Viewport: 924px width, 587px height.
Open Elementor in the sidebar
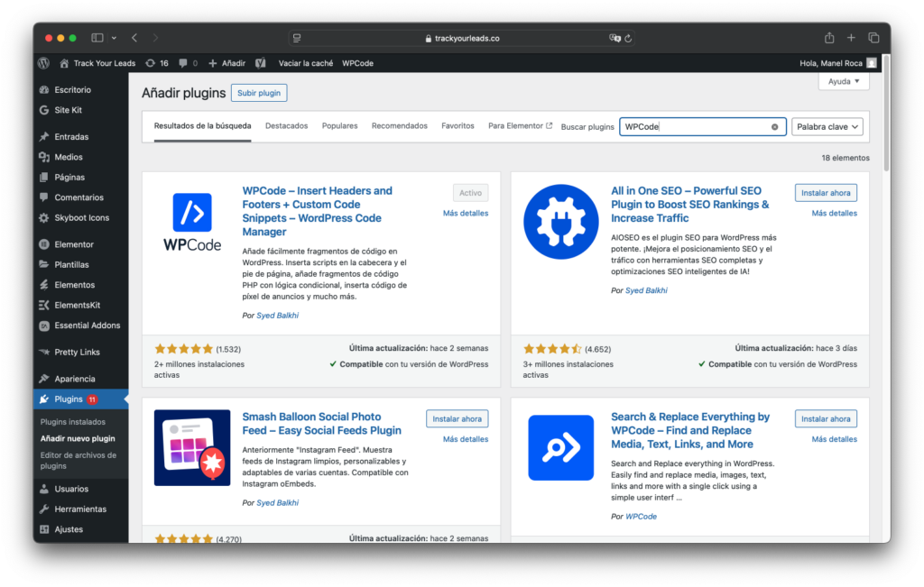74,244
